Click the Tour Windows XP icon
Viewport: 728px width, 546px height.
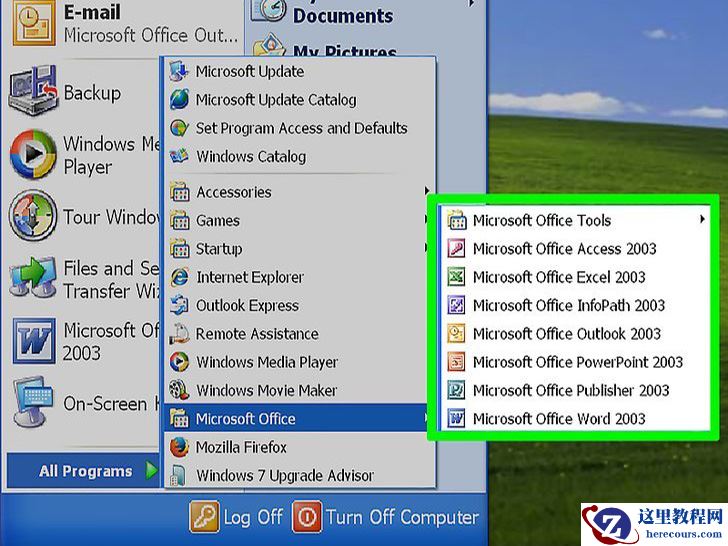[x=32, y=215]
